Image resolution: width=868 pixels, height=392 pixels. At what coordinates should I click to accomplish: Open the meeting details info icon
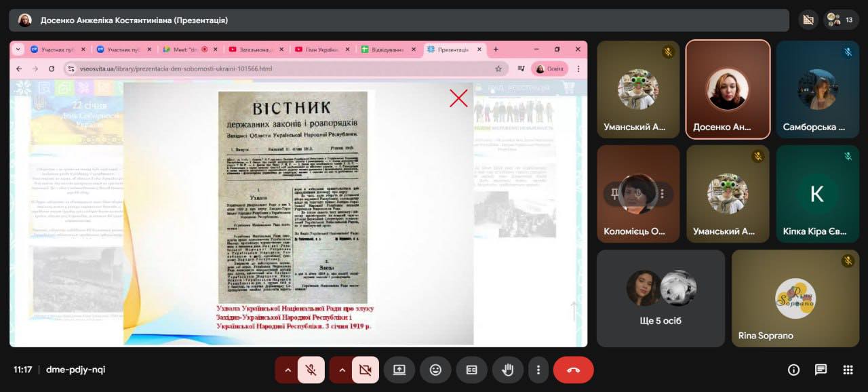[x=793, y=370]
